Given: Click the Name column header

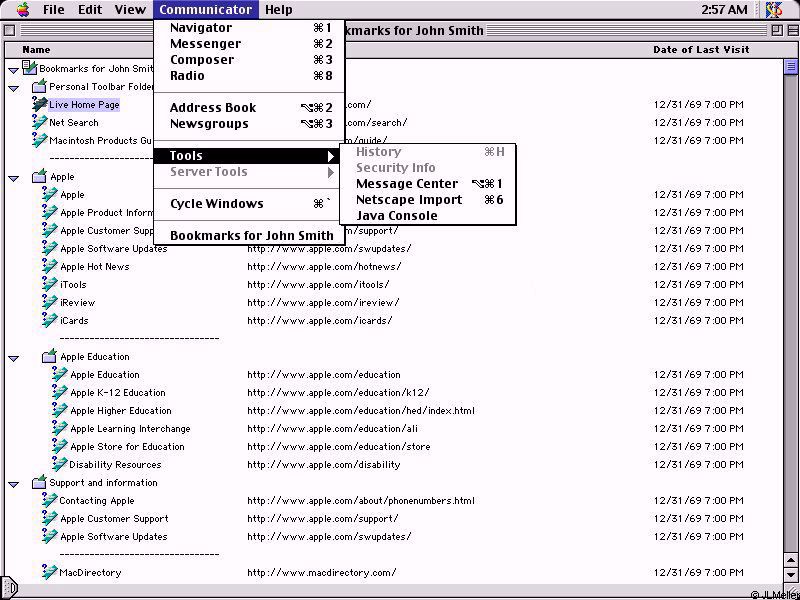Looking at the screenshot, I should coord(36,50).
